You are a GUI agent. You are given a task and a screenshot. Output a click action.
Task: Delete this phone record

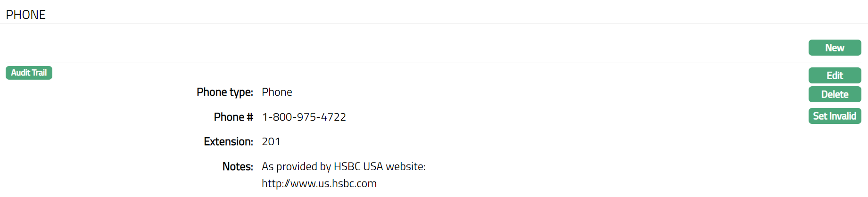(835, 94)
